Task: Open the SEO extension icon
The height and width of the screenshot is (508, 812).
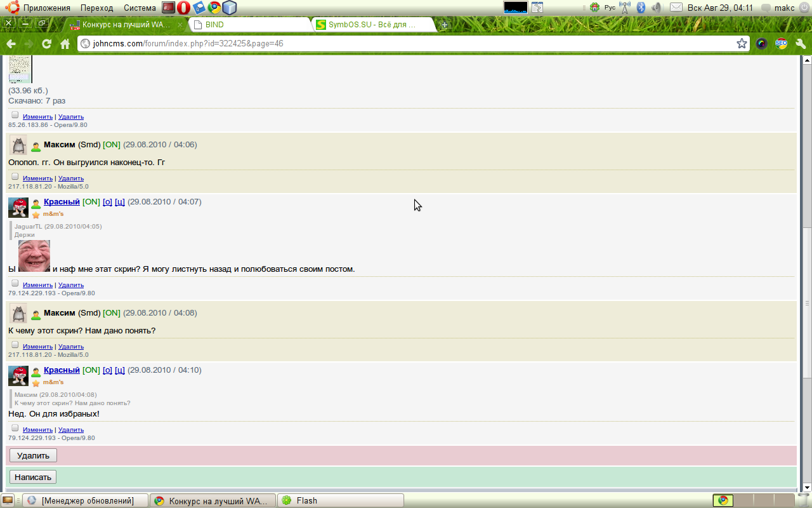Action: [x=781, y=44]
